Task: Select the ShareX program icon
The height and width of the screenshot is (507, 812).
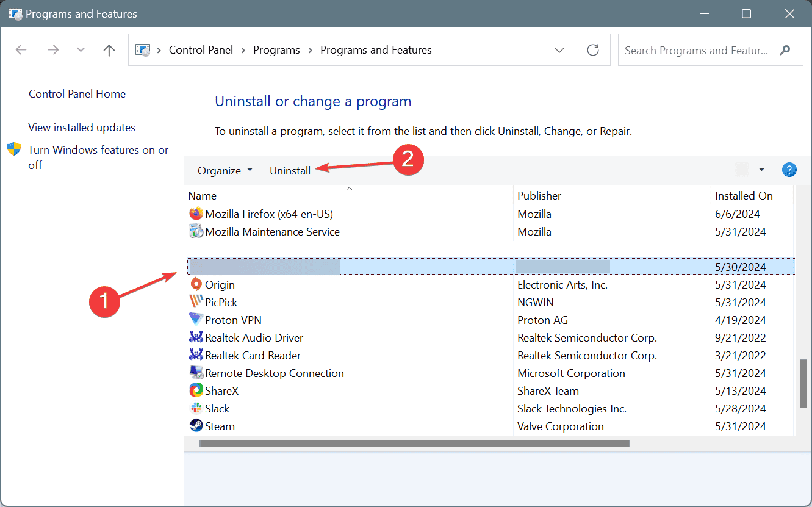Action: coord(196,391)
